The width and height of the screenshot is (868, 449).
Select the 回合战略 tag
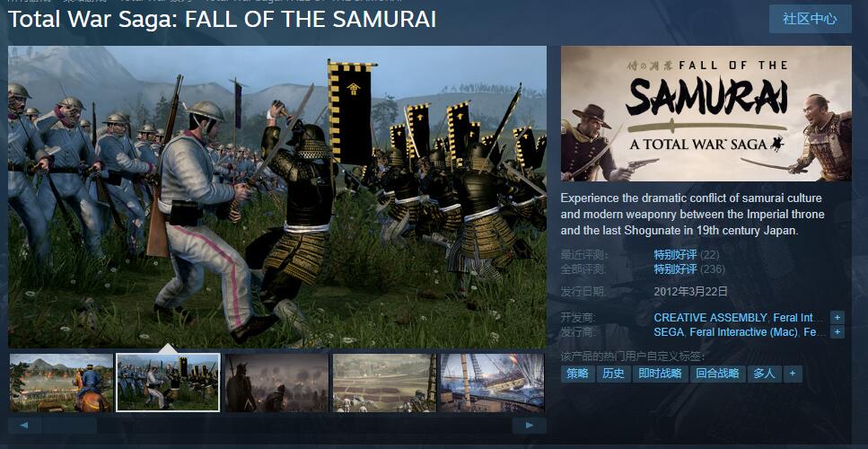[718, 374]
